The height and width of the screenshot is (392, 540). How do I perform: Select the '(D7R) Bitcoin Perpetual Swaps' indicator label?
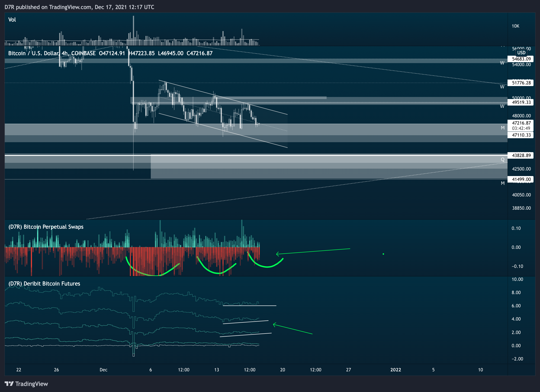46,227
